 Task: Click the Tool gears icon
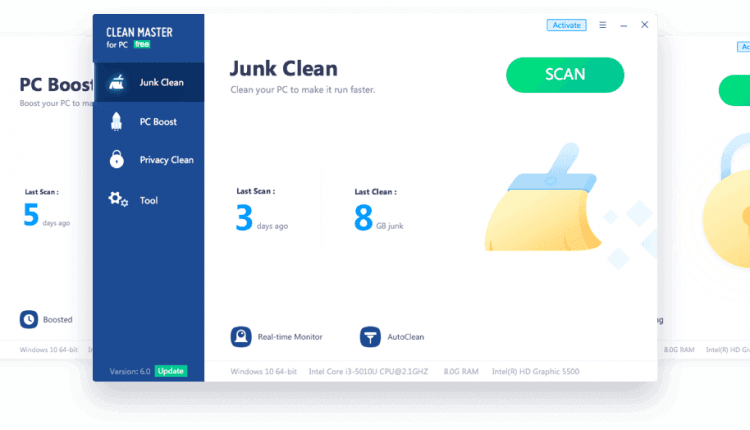point(118,199)
